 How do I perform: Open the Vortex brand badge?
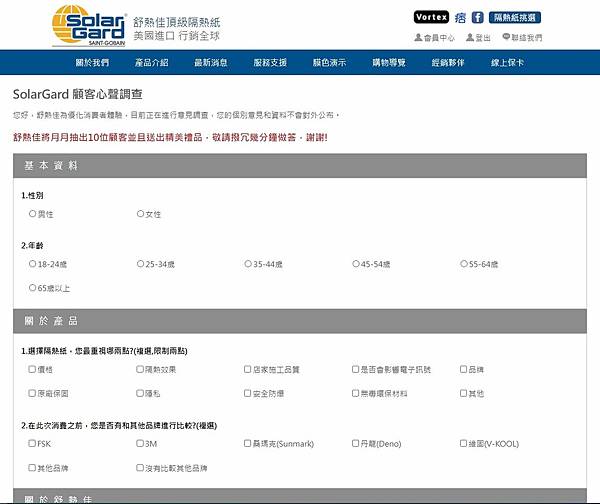point(431,17)
